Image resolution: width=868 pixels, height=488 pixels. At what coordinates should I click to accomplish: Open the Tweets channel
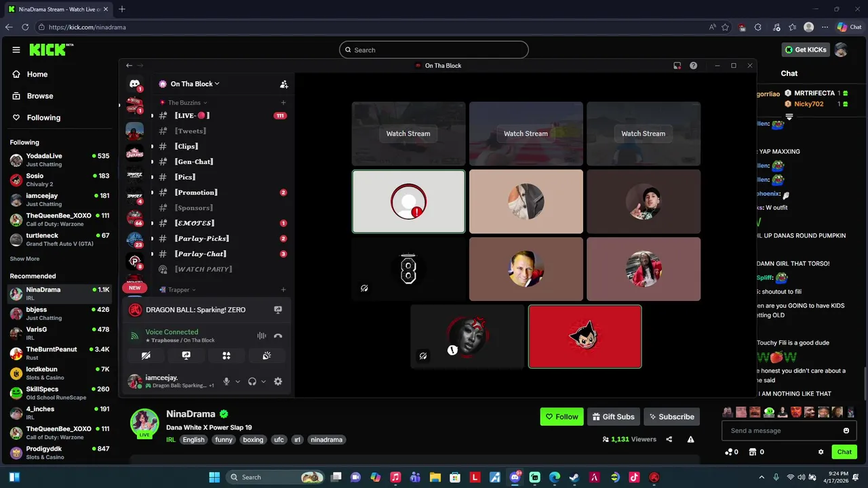[222, 131]
